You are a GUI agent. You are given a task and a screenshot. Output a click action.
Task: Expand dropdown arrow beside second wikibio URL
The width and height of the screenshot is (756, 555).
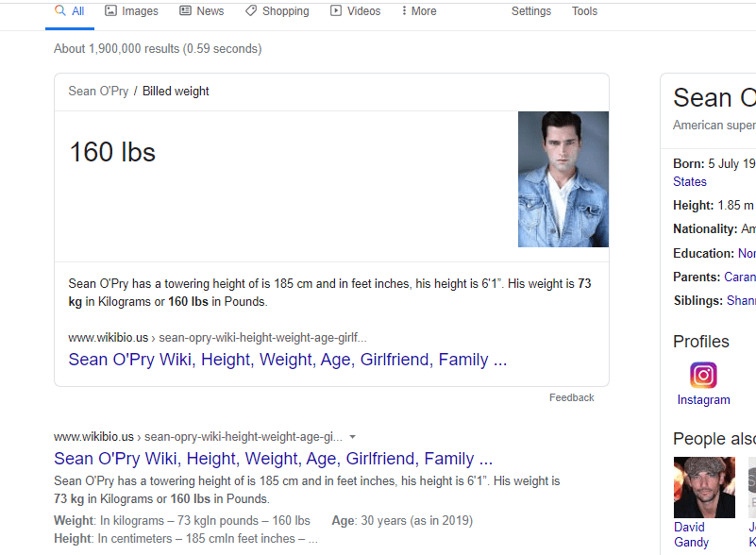coord(352,437)
